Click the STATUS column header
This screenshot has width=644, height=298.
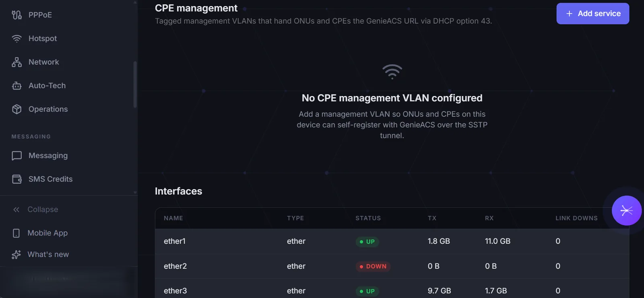(368, 218)
